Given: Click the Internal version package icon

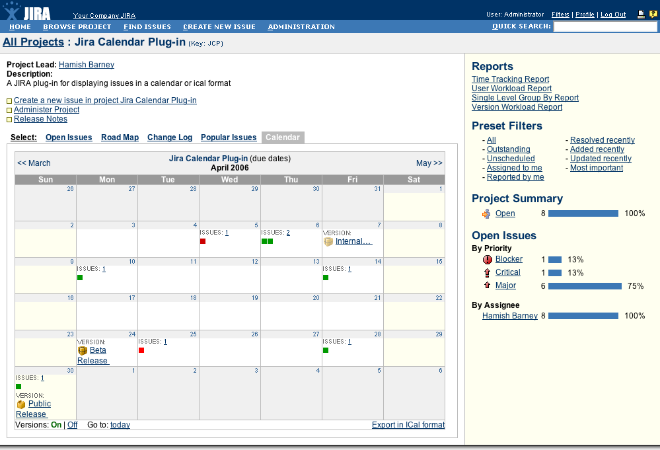Looking at the screenshot, I should point(328,241).
